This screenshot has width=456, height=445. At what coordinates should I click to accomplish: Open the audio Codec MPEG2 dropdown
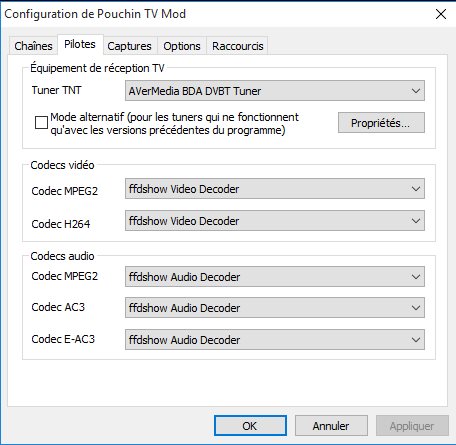275,276
